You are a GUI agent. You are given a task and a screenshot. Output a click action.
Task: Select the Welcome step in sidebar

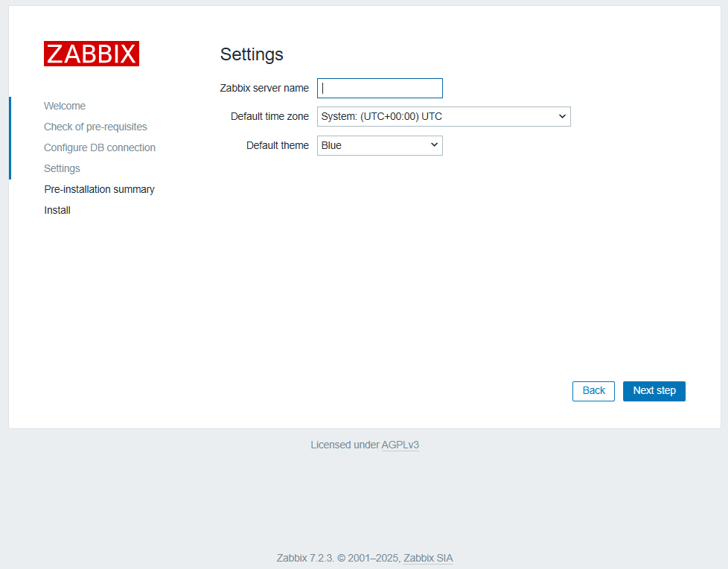[x=65, y=106]
